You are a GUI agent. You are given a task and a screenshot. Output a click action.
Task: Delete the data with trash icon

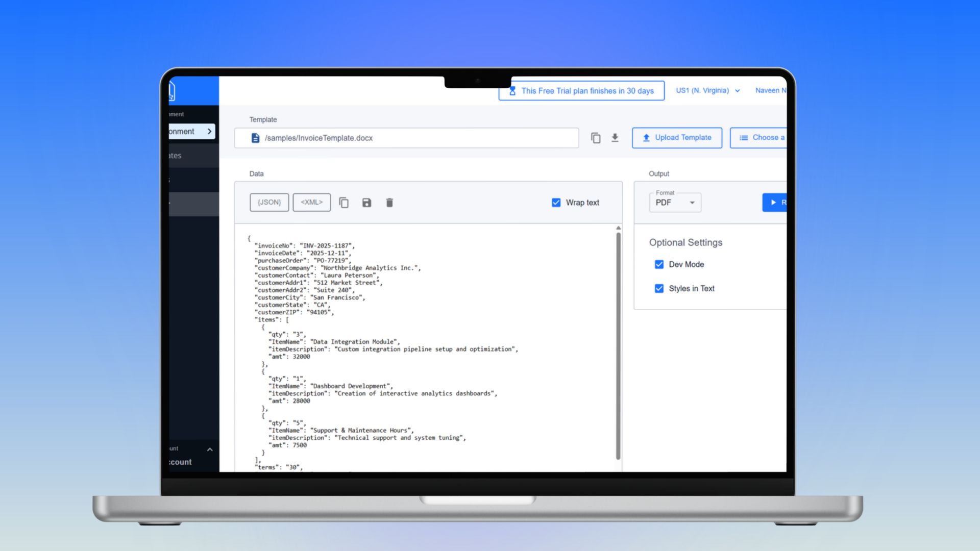389,203
